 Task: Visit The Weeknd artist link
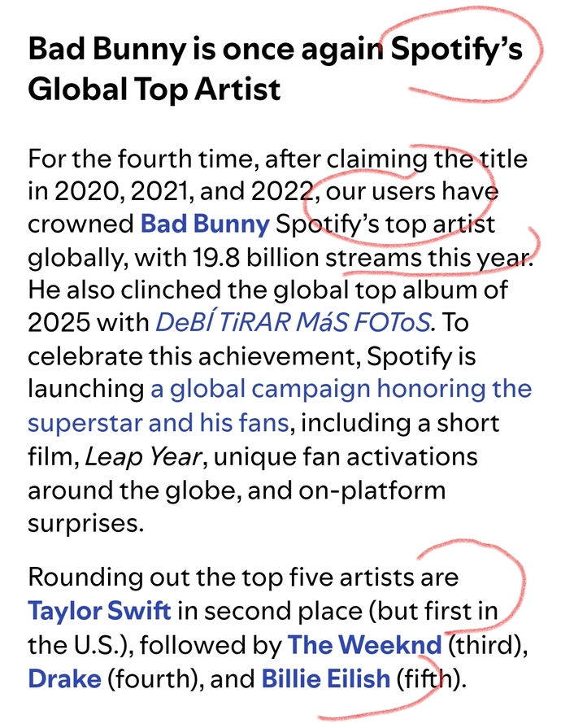[x=365, y=644]
